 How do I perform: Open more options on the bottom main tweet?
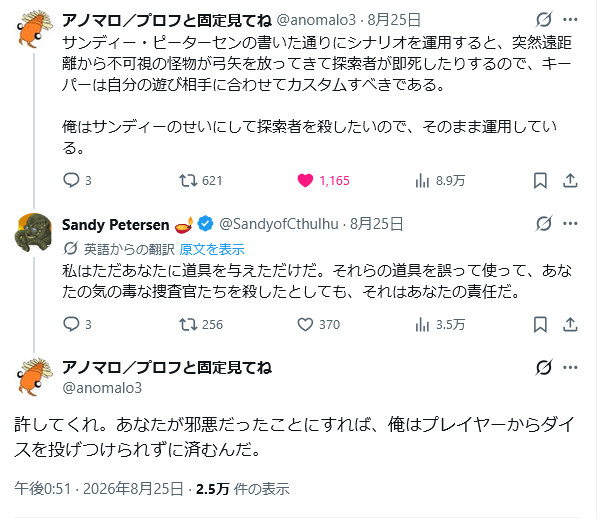click(570, 367)
